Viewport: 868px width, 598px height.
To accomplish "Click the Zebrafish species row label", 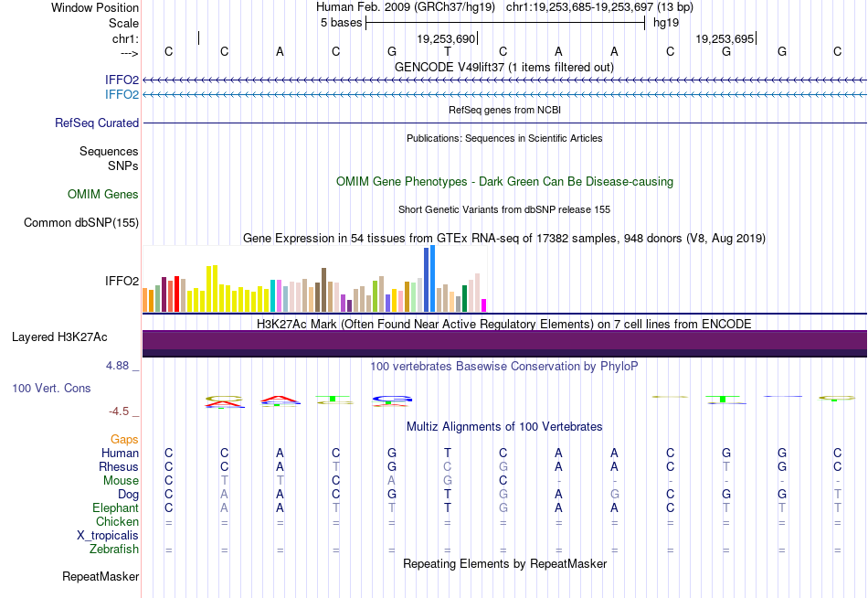I will click(x=114, y=550).
